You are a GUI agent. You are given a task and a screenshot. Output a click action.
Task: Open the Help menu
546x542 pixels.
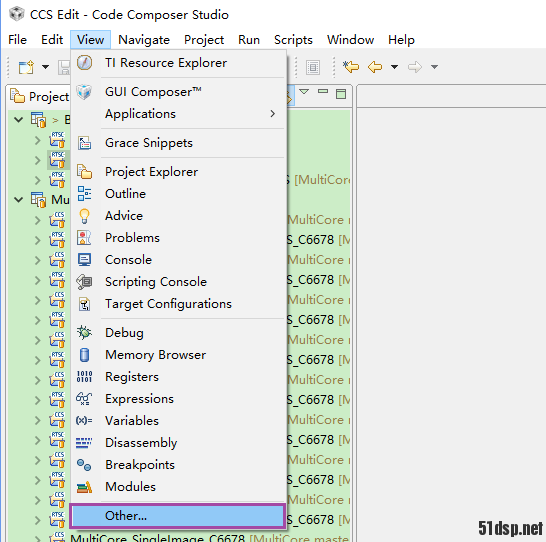coord(401,40)
